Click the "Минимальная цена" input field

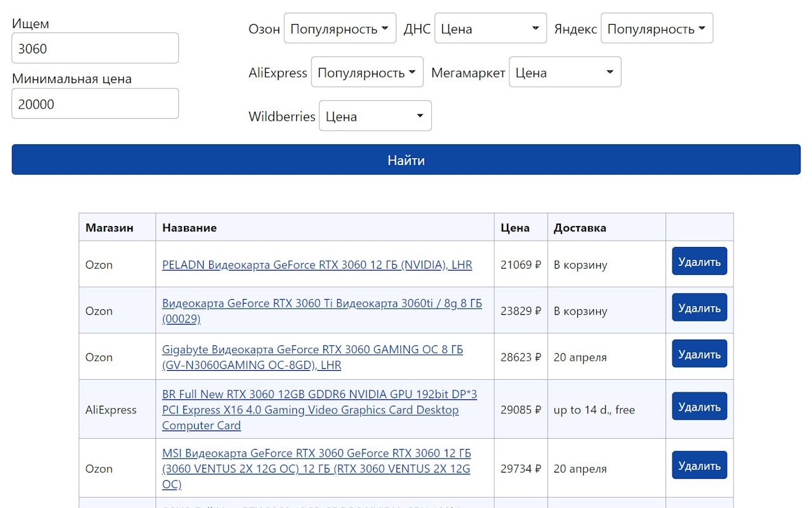95,104
